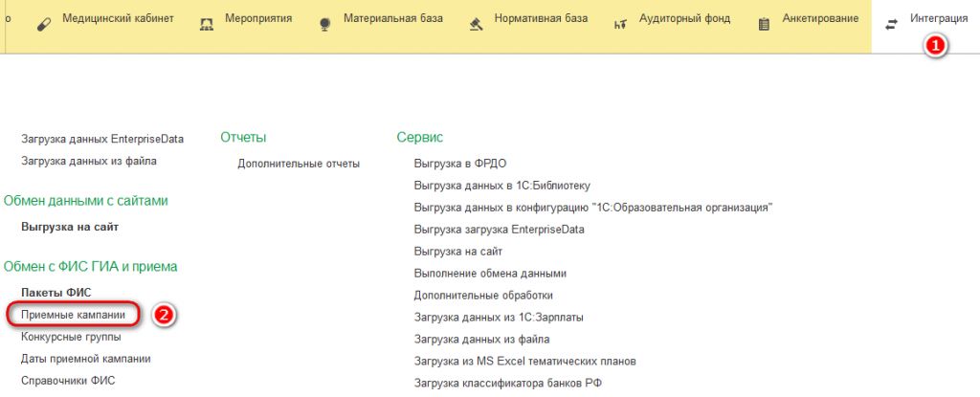Click the globe icon next to Материальная база

click(x=324, y=25)
